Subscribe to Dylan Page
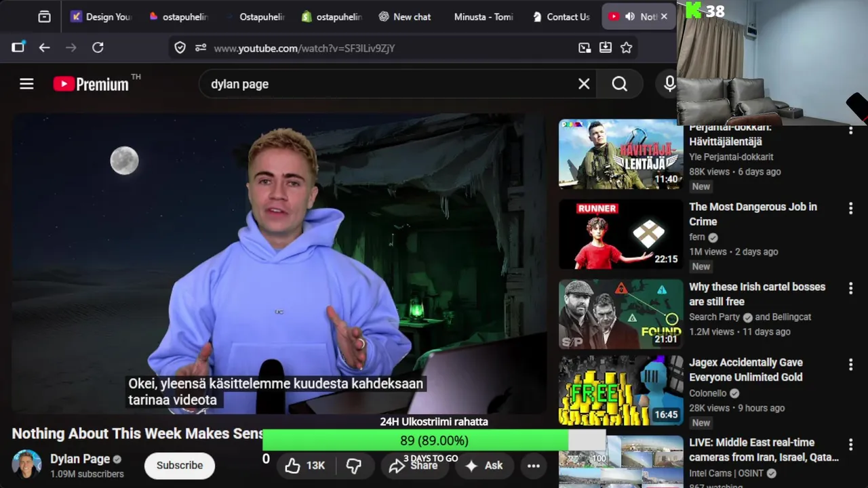This screenshot has width=868, height=488. (x=180, y=466)
